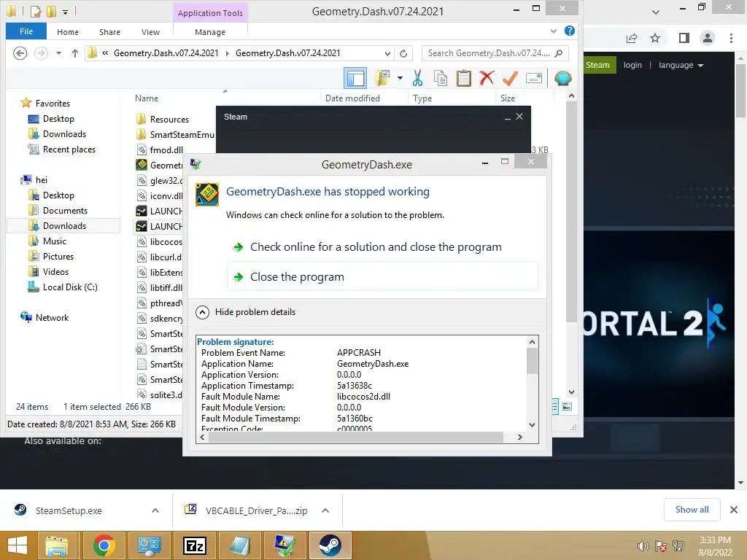
Task: Select the Application Tools contextual tab
Action: coord(210,13)
